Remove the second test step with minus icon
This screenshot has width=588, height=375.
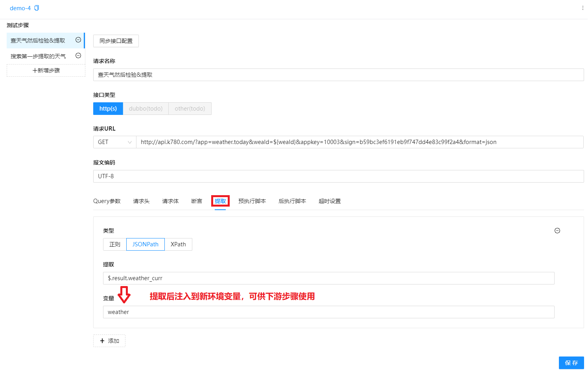coord(78,56)
